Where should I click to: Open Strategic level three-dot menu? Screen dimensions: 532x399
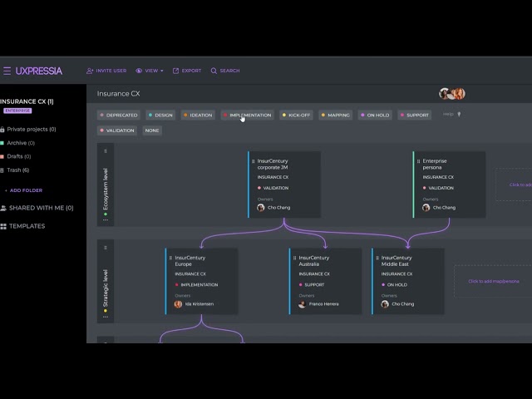(106, 317)
